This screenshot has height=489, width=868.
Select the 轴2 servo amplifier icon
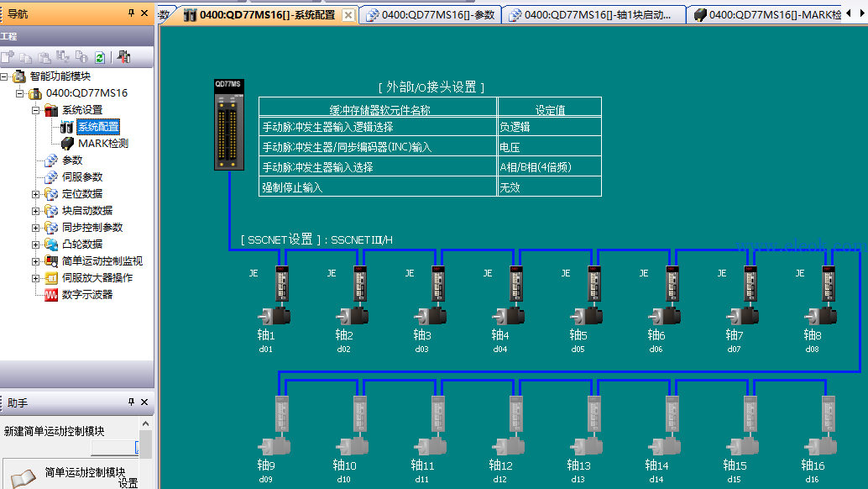(x=360, y=283)
